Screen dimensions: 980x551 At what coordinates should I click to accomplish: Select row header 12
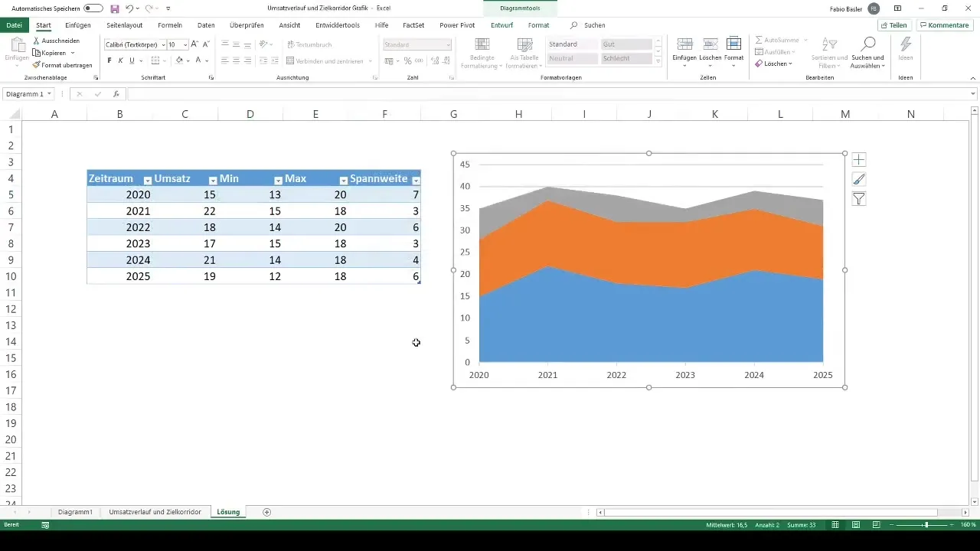click(11, 309)
